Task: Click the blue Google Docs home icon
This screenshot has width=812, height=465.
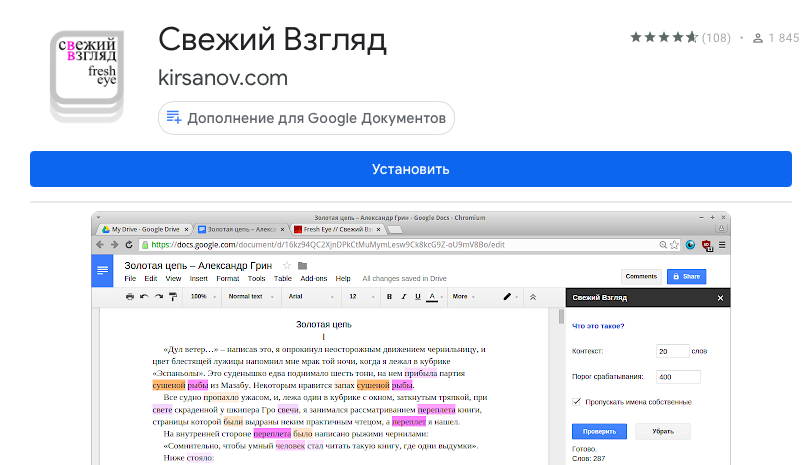Action: pyautogui.click(x=103, y=270)
